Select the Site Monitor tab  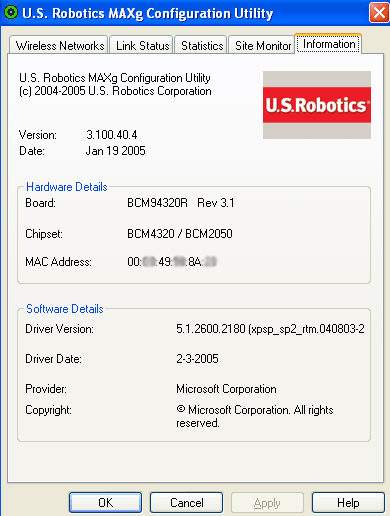tap(262, 45)
